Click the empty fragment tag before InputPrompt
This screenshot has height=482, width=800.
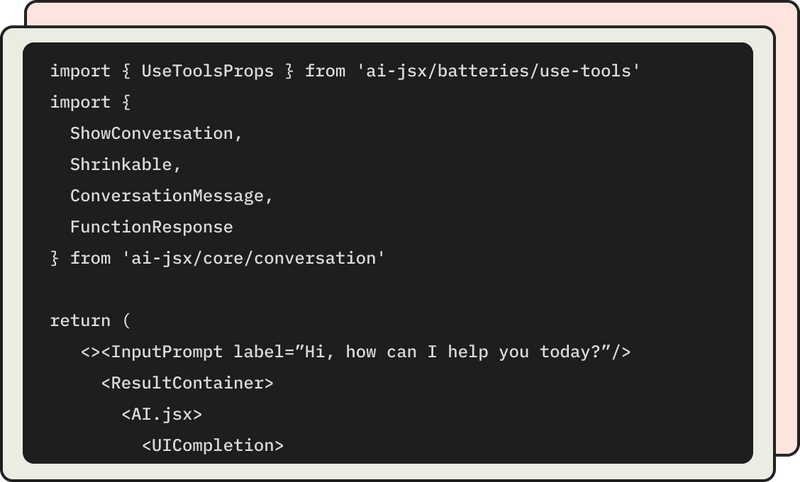[x=90, y=352]
